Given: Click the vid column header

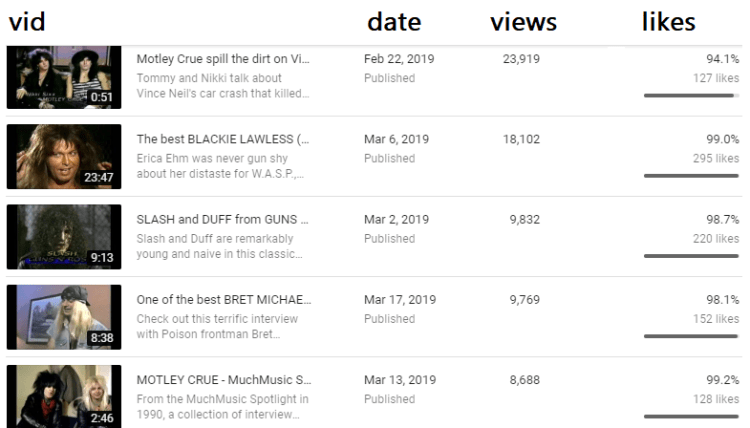Looking at the screenshot, I should pyautogui.click(x=27, y=22).
